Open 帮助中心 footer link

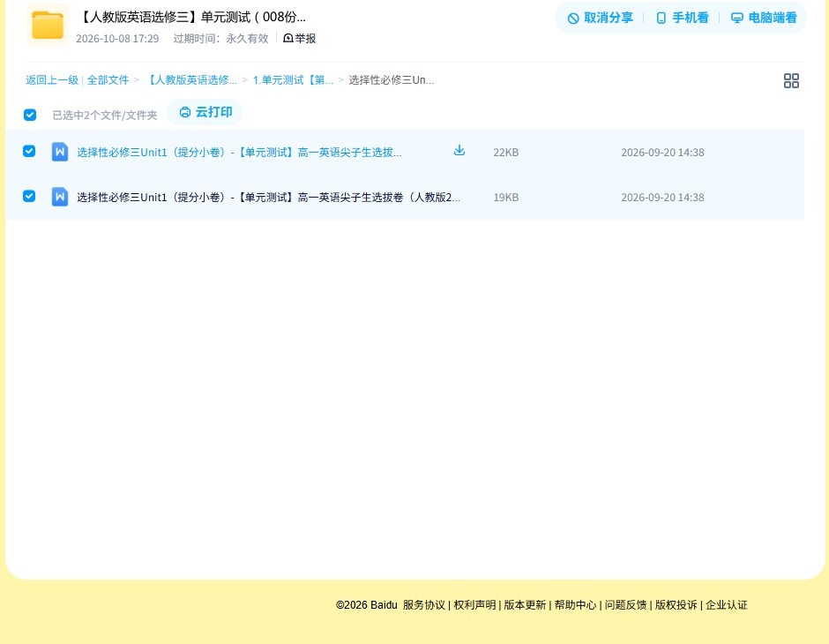575,605
